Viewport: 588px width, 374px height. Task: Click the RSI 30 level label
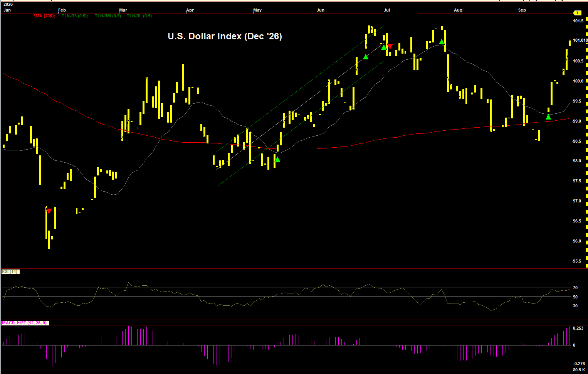coord(575,306)
